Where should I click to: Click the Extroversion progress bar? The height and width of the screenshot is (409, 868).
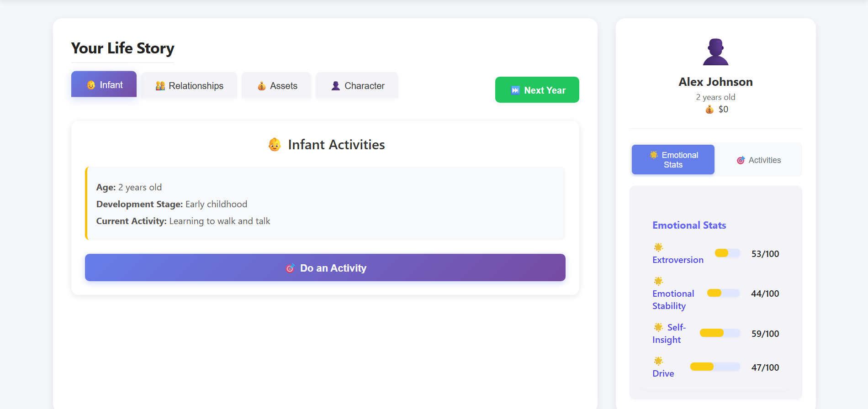point(727,253)
